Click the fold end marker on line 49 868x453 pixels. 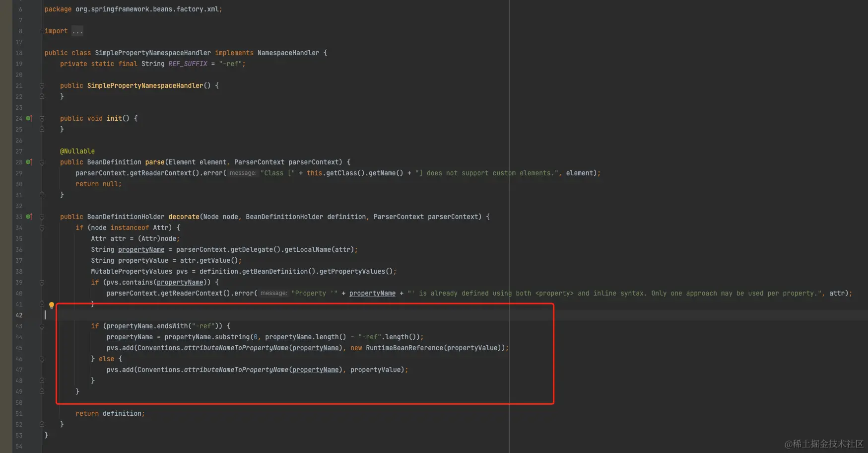click(42, 391)
